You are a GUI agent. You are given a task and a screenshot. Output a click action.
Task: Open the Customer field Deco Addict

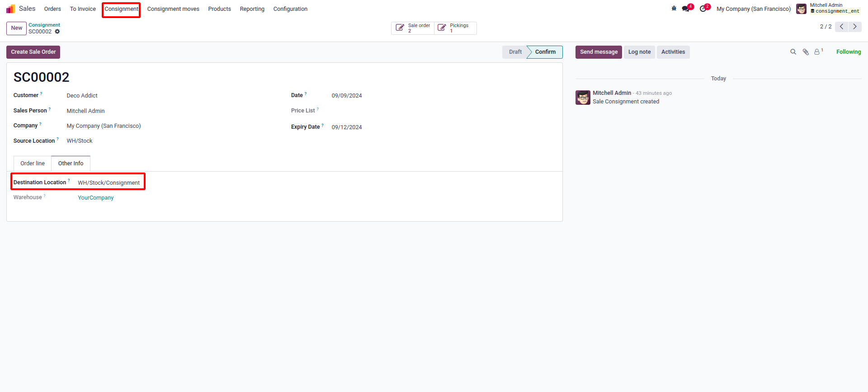click(82, 96)
